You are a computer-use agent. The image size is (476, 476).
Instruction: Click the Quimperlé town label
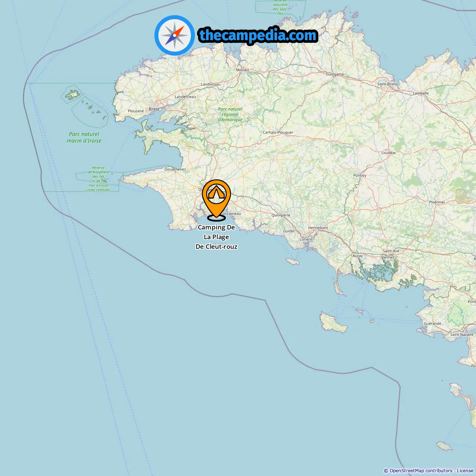281,215
